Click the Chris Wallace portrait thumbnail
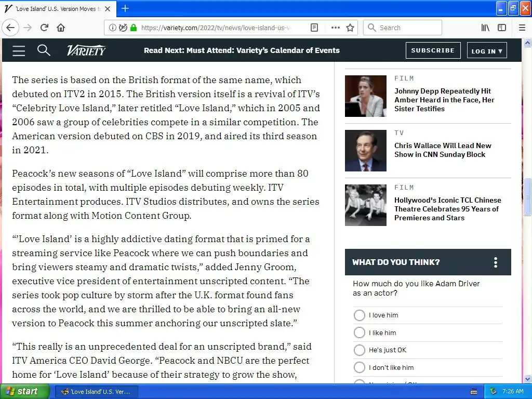The width and height of the screenshot is (532, 399). pos(365,151)
